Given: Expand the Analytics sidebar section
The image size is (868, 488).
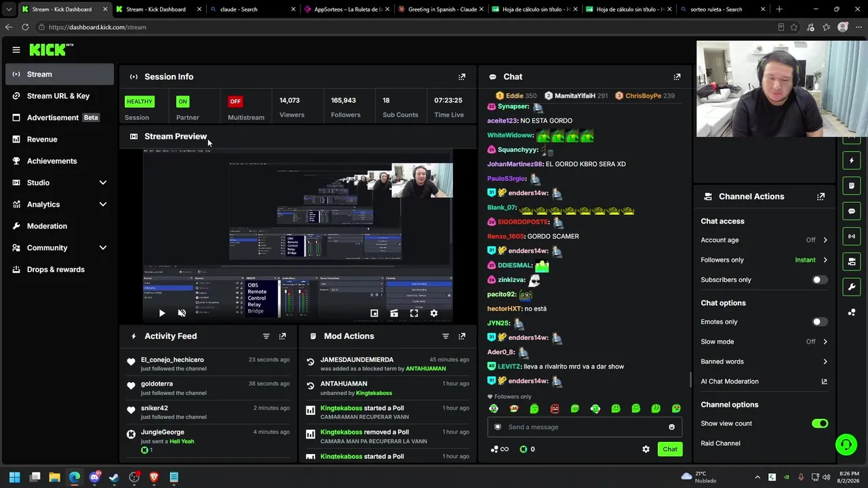Looking at the screenshot, I should 60,204.
